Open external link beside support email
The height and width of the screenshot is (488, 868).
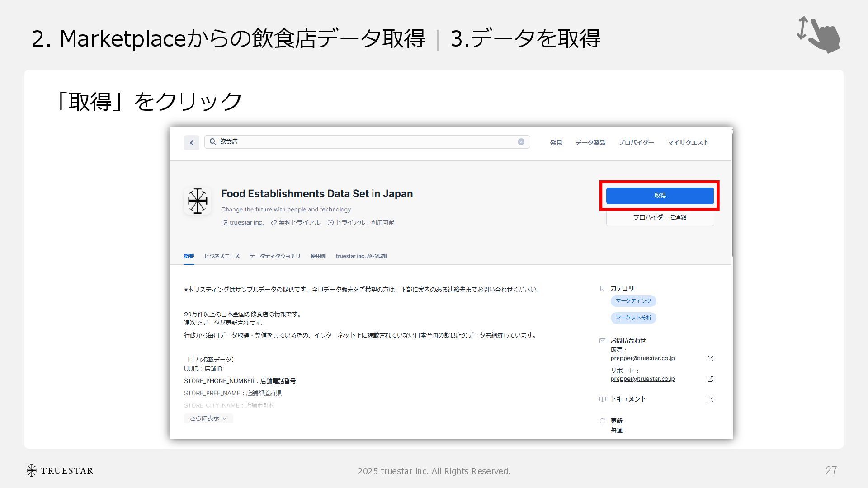click(710, 379)
